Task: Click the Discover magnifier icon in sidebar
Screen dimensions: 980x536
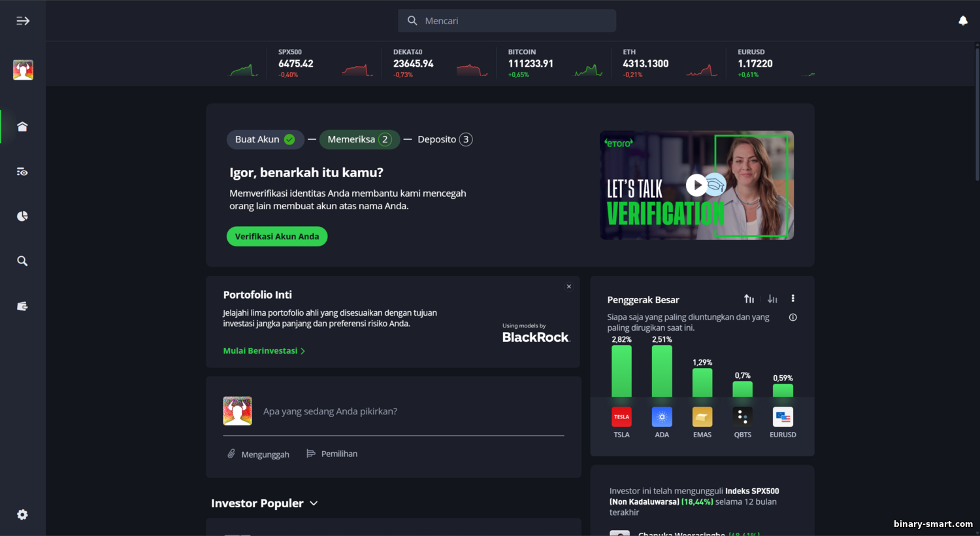Action: click(23, 261)
